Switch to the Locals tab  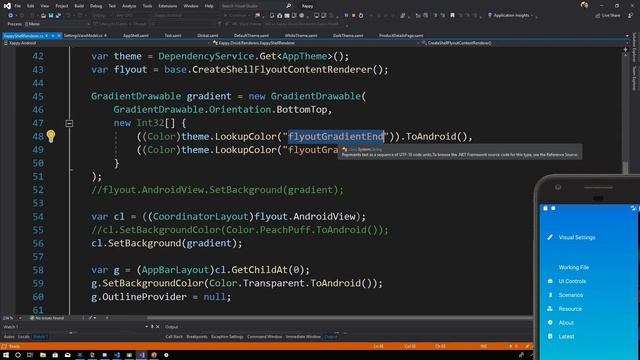tap(24, 337)
